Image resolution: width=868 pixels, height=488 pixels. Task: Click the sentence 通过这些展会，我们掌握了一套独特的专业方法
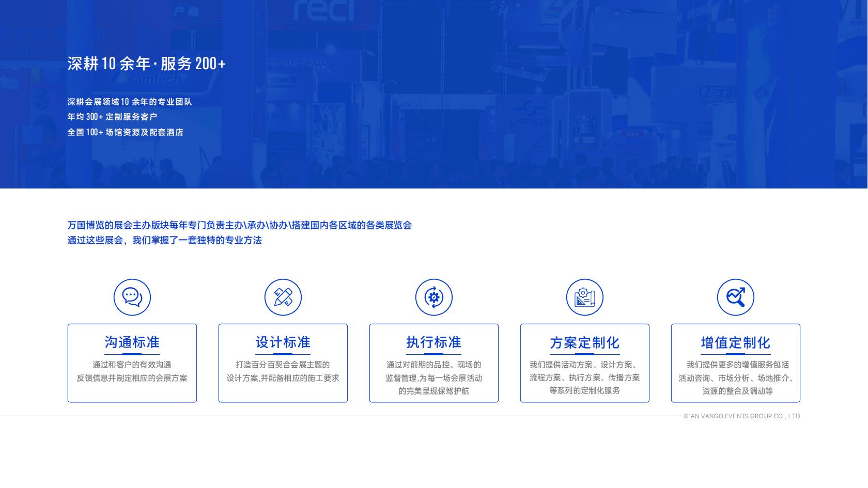(165, 240)
